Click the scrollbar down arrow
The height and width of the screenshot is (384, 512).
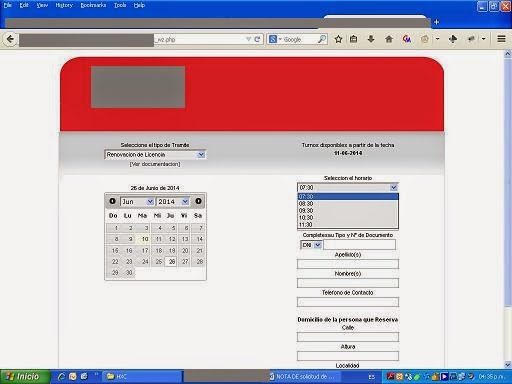[508, 365]
